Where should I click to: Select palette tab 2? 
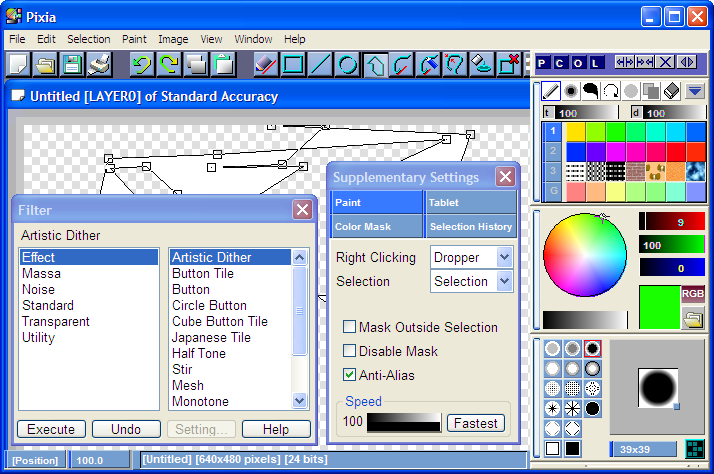553,151
